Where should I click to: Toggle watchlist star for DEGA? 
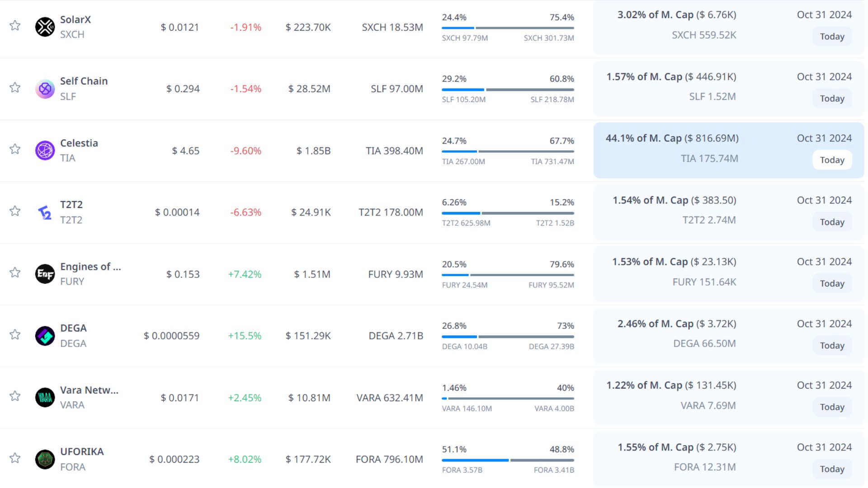click(15, 334)
